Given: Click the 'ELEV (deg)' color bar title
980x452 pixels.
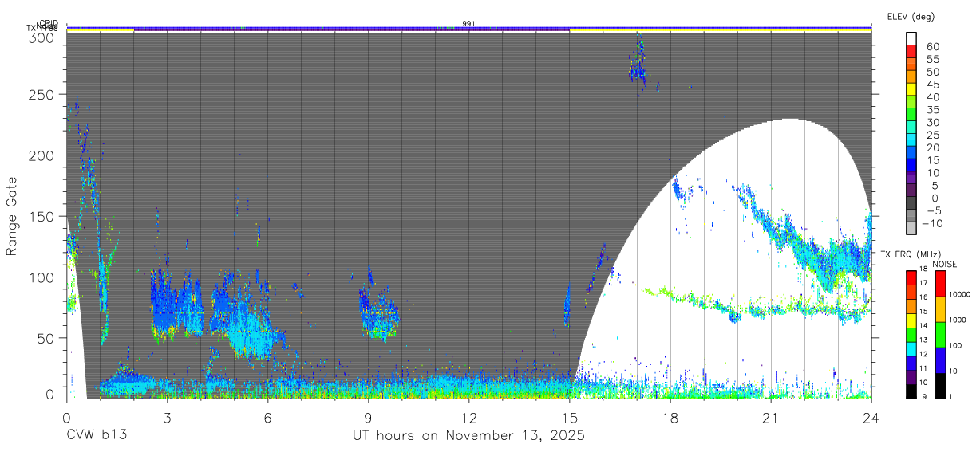Looking at the screenshot, I should pyautogui.click(x=911, y=17).
